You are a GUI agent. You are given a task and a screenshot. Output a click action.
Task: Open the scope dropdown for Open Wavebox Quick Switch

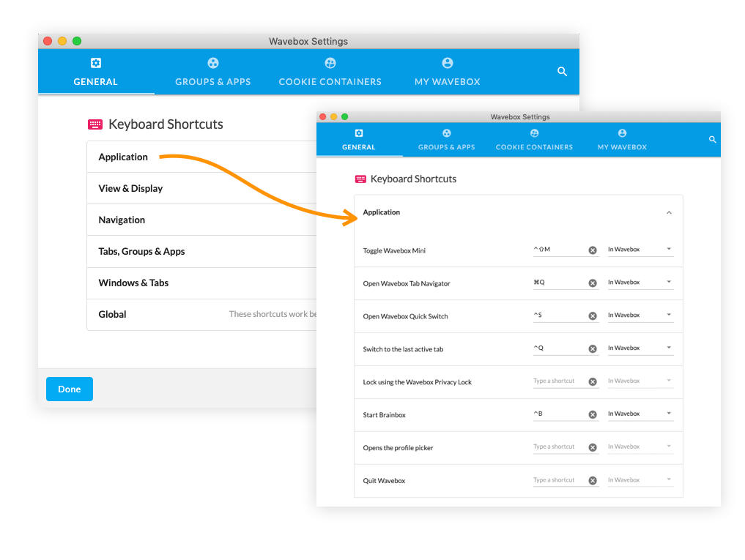click(640, 315)
